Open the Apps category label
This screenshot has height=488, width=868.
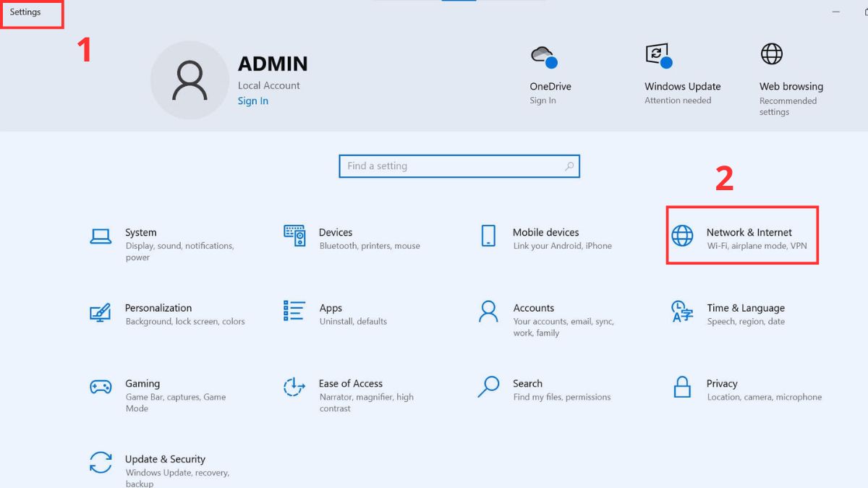[331, 308]
